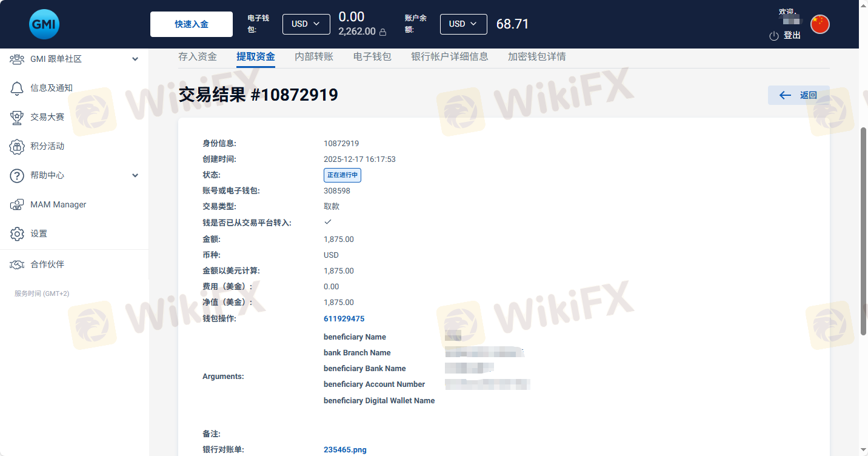Open the trading contest trophy icon
868x456 pixels.
(x=17, y=117)
